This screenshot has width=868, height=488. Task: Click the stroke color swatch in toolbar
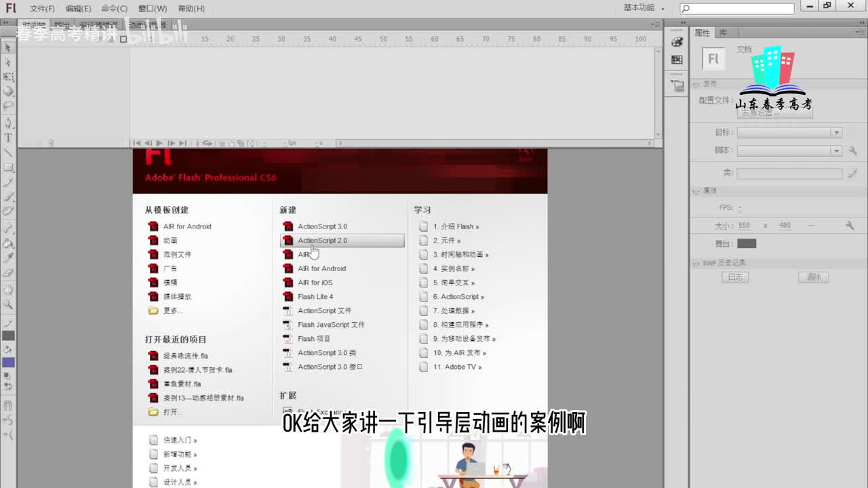(8, 335)
